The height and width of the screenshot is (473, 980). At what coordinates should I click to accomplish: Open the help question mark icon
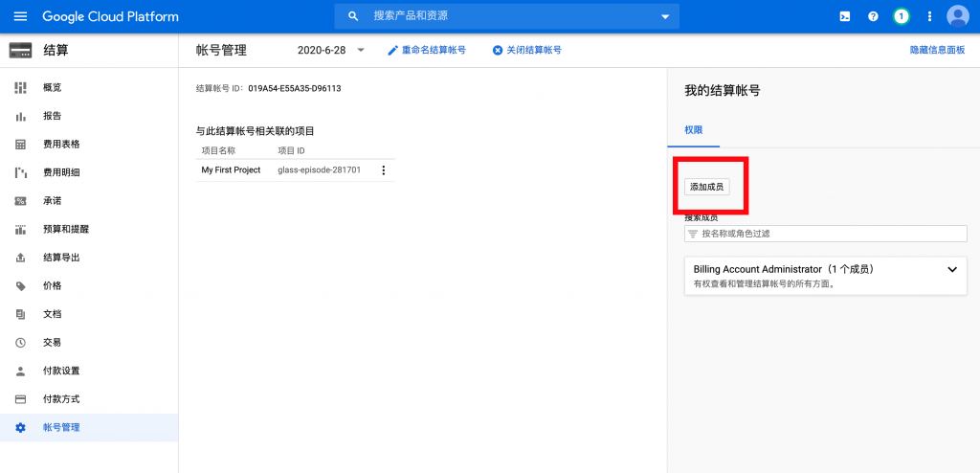pos(873,17)
